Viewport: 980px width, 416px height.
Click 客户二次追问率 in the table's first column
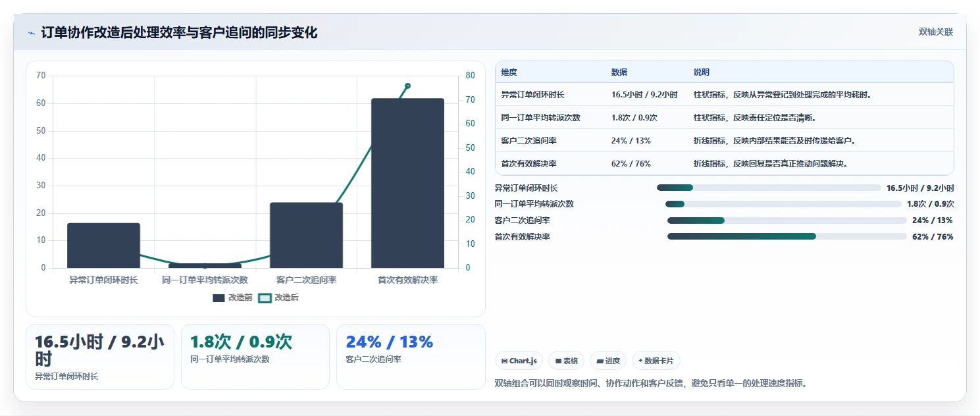pos(529,141)
